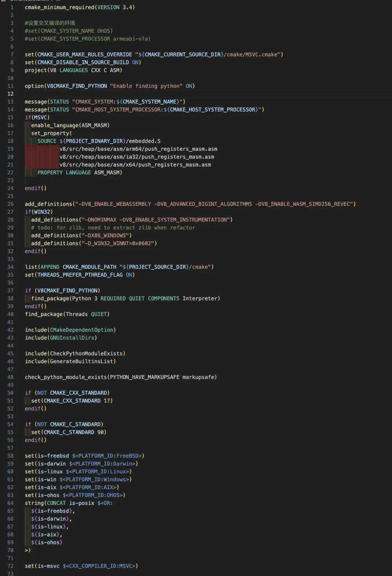The image size is (392, 576).
Task: Click the commented set(CMAKE_SYSTEM_NAME OHOS) line
Action: [x=69, y=31]
